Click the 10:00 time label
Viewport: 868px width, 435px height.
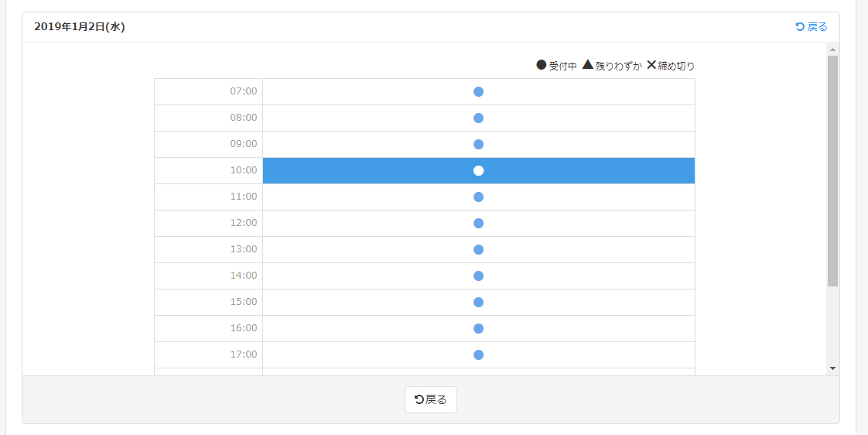pyautogui.click(x=243, y=170)
